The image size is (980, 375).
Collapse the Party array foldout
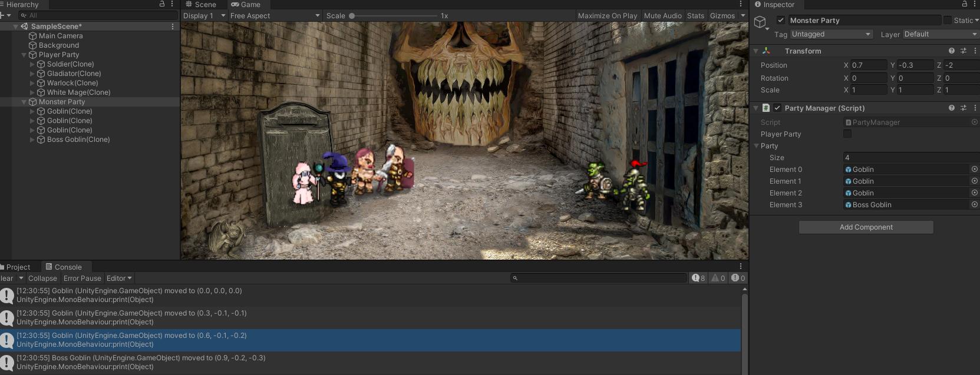pos(756,146)
